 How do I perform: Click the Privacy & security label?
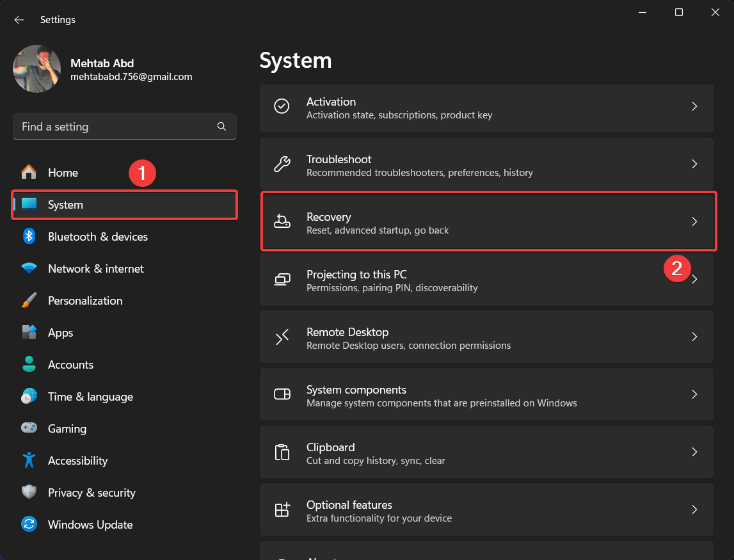click(92, 493)
